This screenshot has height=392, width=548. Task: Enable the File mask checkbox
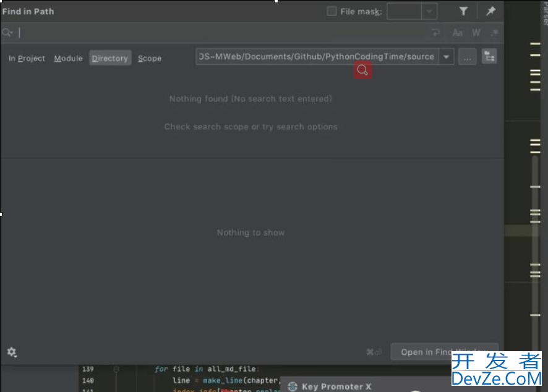[x=332, y=11]
